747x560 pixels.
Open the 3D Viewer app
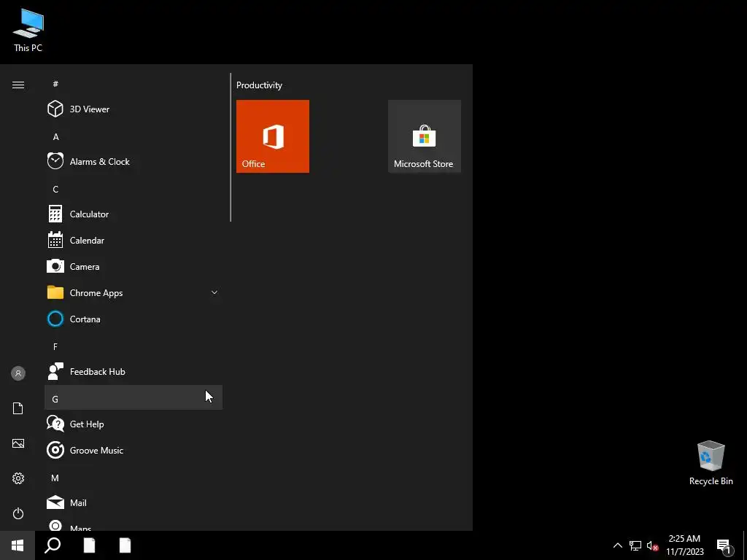coord(133,109)
